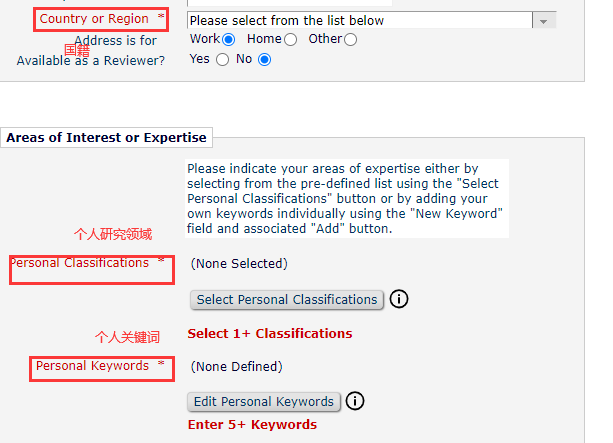Click the Personal Classifications label
This screenshot has width=613, height=443.
[x=79, y=263]
